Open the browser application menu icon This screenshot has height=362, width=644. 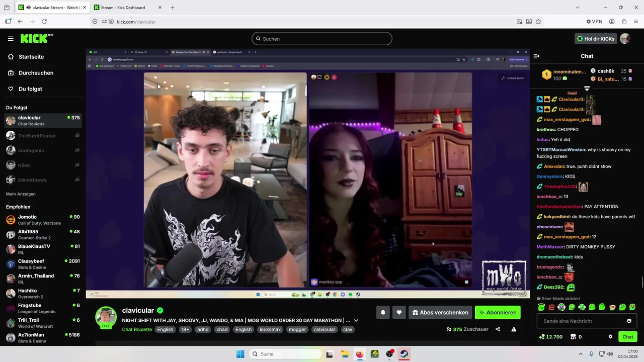click(636, 22)
